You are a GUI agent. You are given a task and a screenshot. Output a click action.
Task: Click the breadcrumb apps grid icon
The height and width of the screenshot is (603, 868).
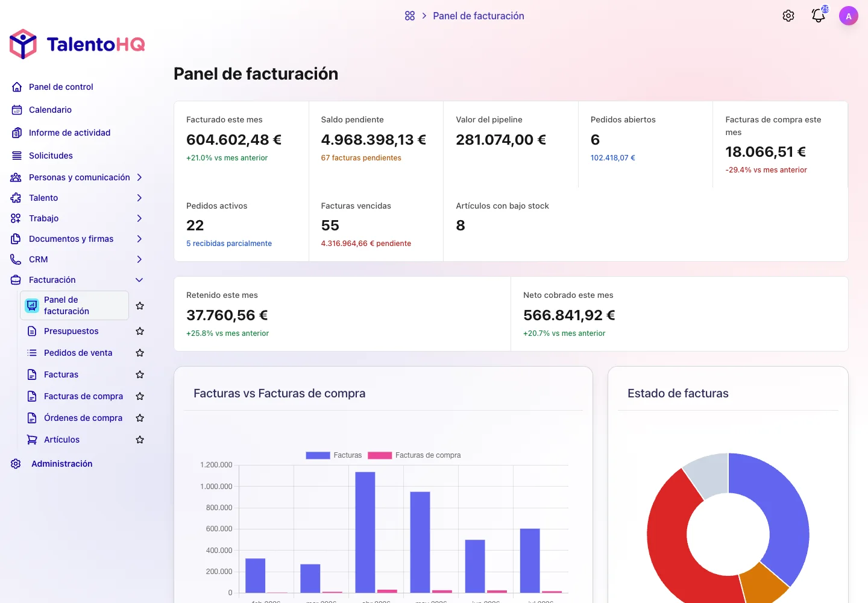(410, 16)
